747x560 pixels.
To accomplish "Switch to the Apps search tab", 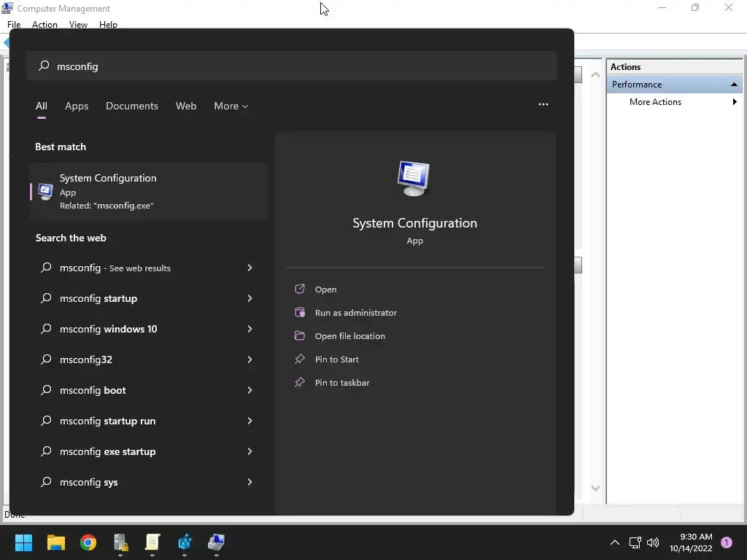I will click(77, 106).
